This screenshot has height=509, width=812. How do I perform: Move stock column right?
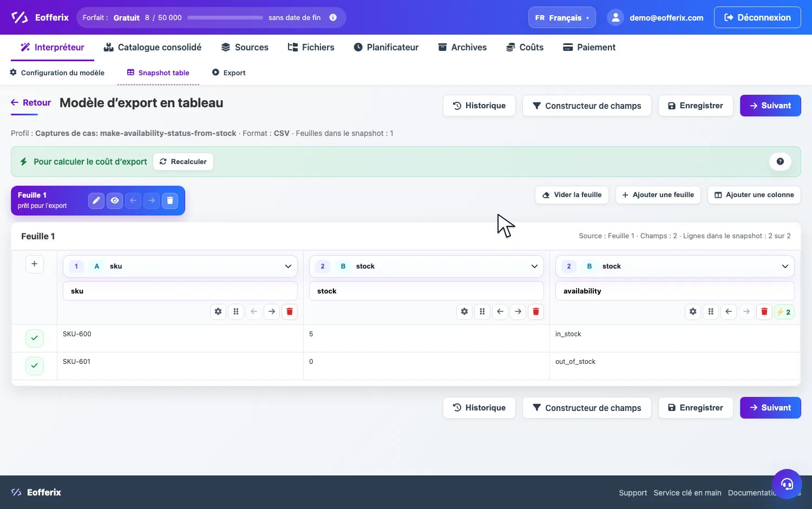pyautogui.click(x=518, y=311)
